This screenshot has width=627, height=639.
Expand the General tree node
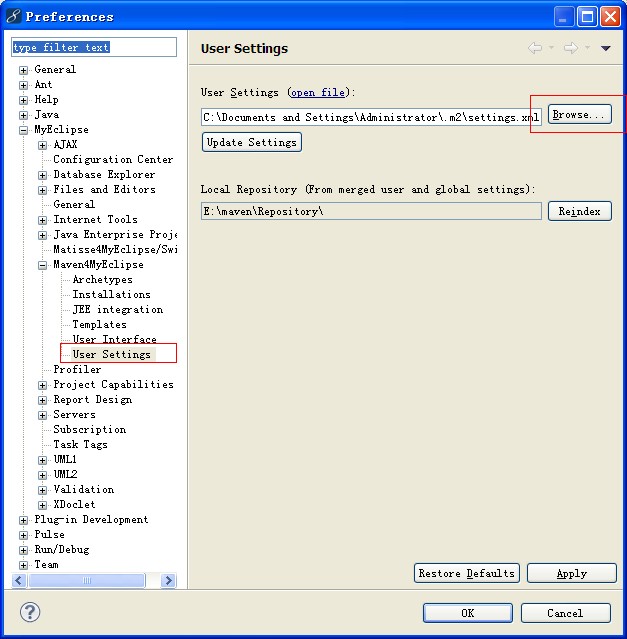24,70
